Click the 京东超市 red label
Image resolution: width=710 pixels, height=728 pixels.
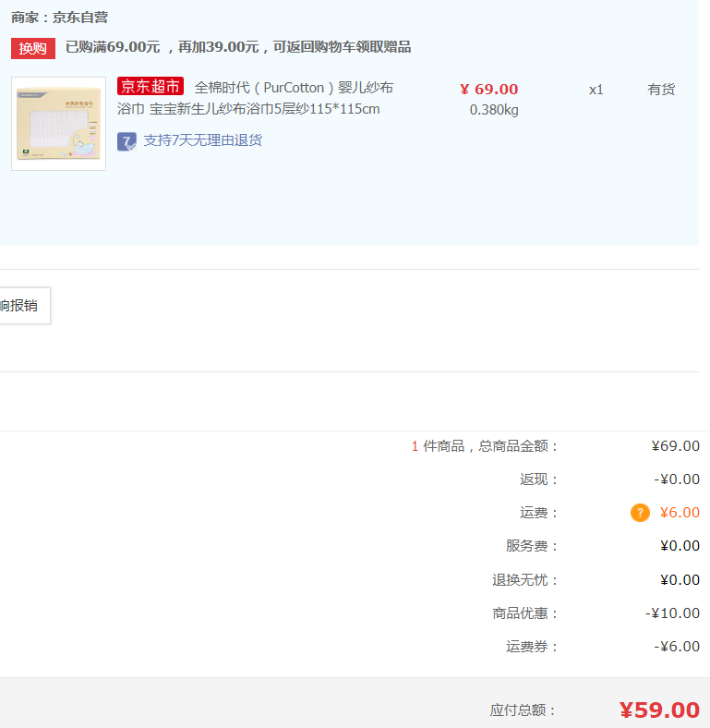tap(150, 86)
